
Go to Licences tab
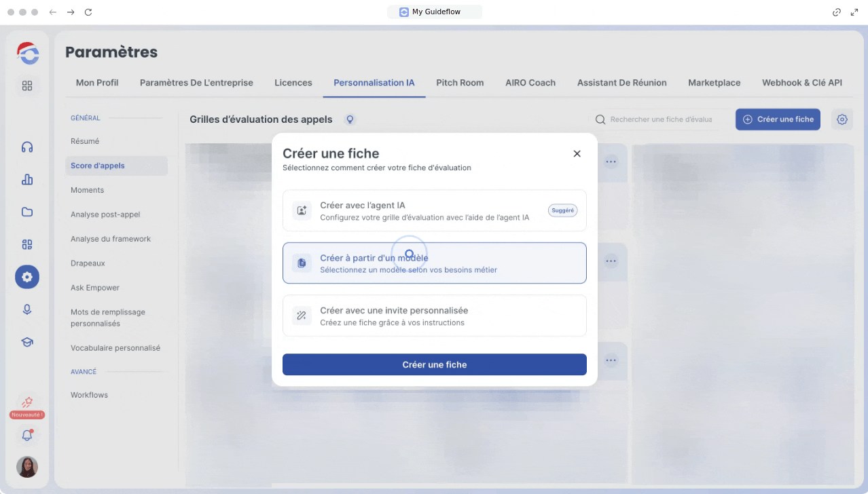[293, 83]
